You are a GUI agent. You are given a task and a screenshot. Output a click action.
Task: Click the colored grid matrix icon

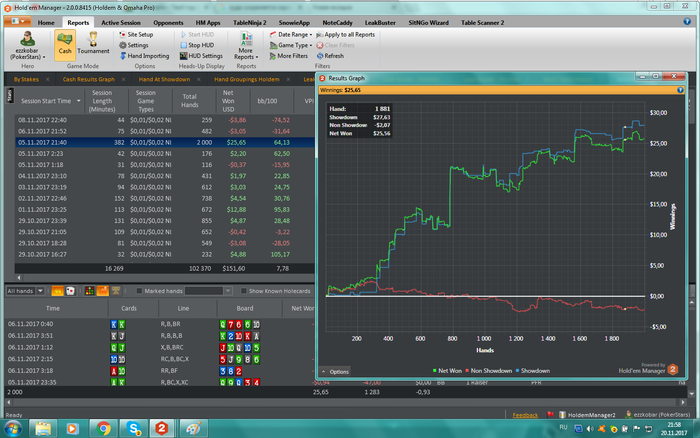pos(89,291)
